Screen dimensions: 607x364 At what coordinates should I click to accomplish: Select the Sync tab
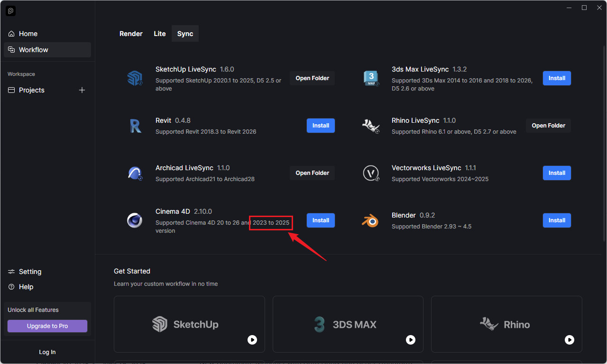(x=185, y=34)
